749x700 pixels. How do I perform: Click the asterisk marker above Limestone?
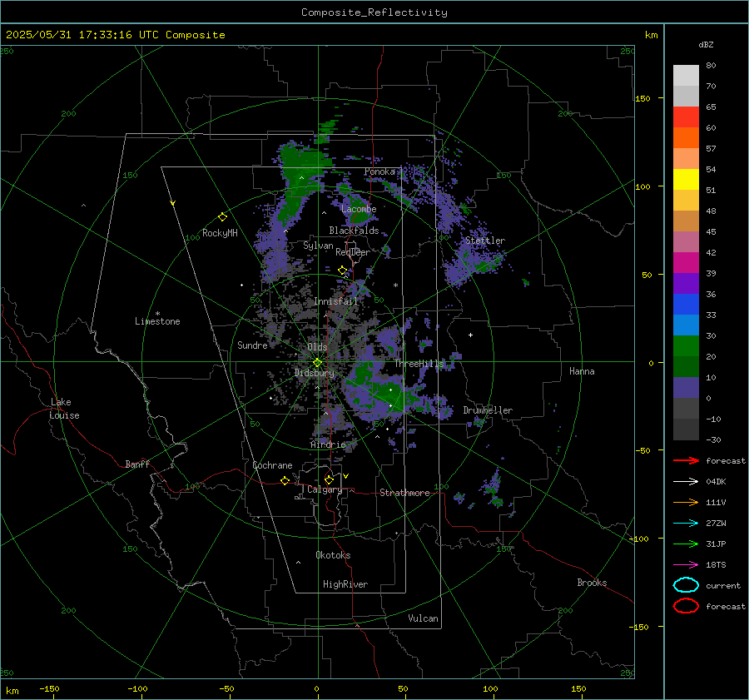[157, 314]
